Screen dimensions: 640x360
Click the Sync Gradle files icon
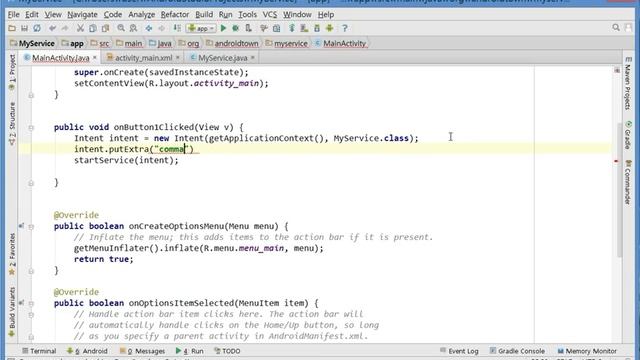(291, 28)
